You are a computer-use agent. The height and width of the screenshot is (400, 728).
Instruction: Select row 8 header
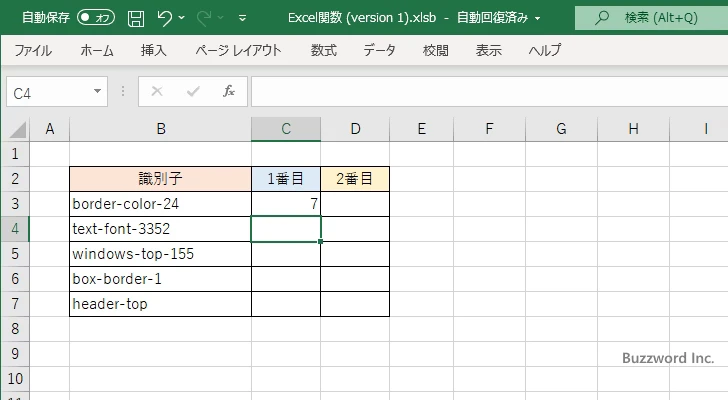(15, 329)
